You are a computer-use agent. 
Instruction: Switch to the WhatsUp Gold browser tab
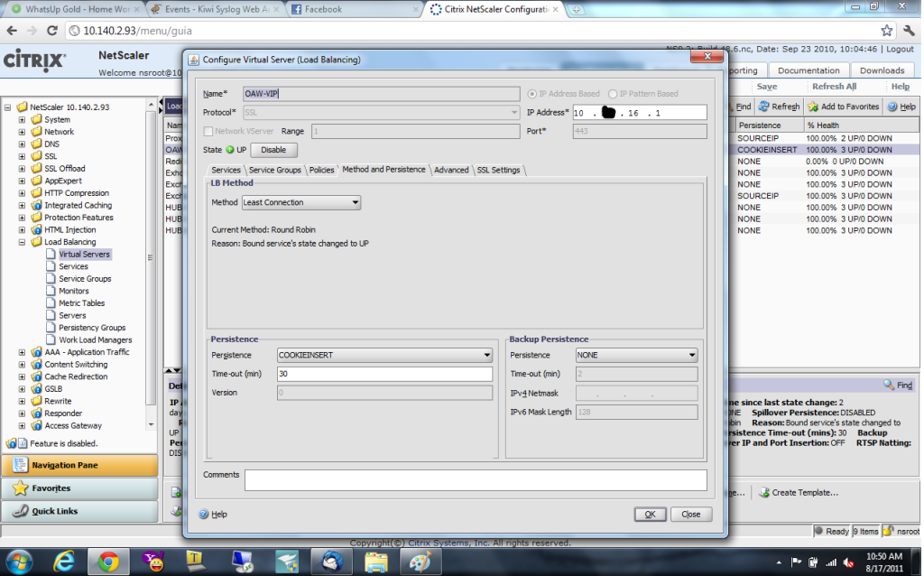[77, 9]
